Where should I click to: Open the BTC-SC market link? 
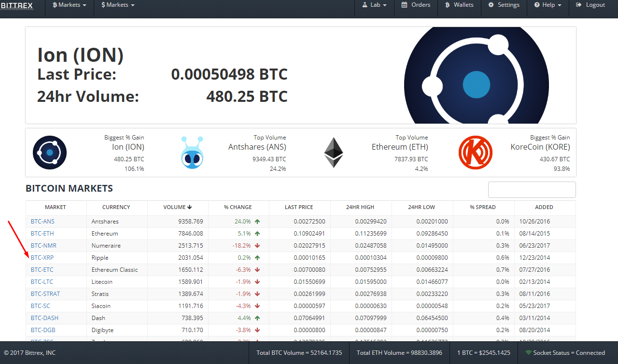click(x=41, y=306)
